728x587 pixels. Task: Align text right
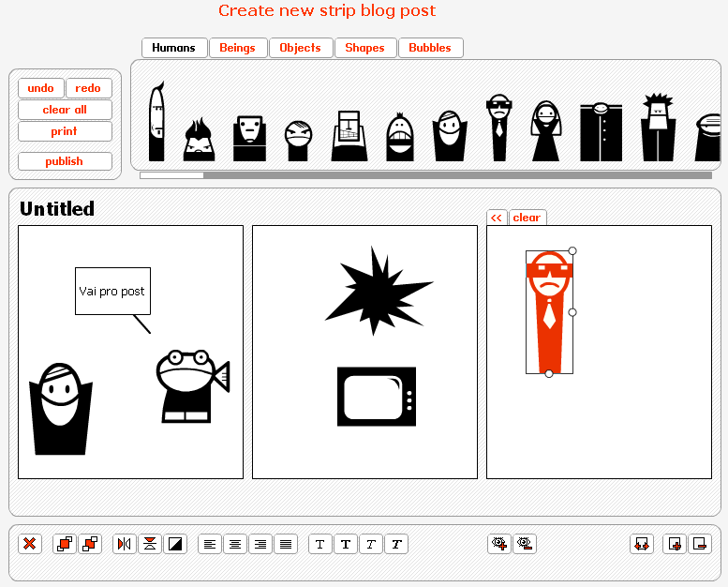coord(260,544)
